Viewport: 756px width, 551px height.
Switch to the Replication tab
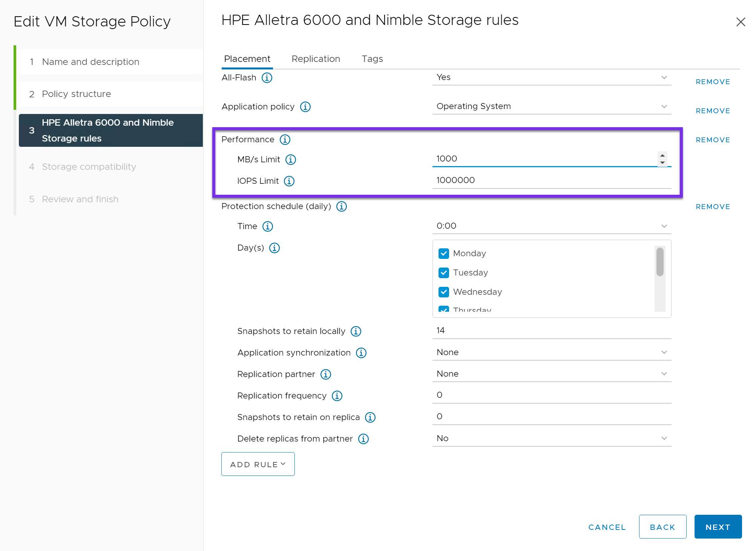coord(316,59)
